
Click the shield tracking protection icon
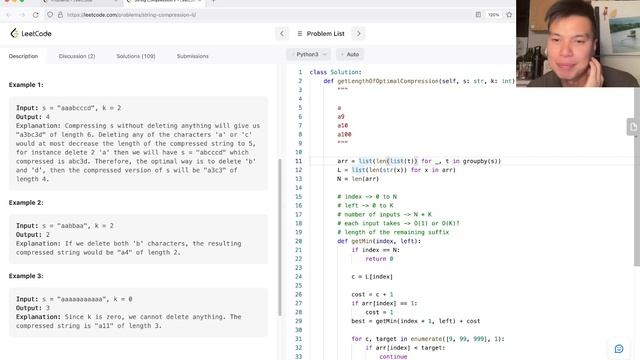[x=50, y=15]
